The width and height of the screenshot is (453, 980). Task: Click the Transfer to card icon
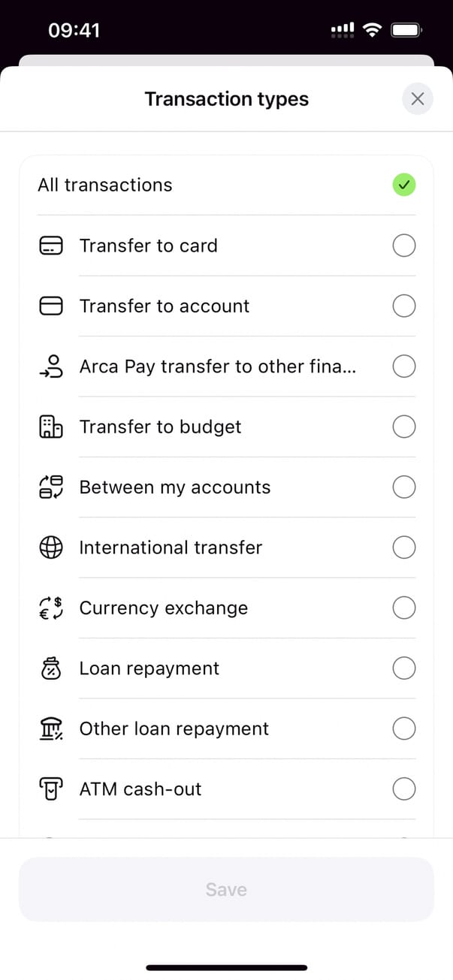[50, 246]
